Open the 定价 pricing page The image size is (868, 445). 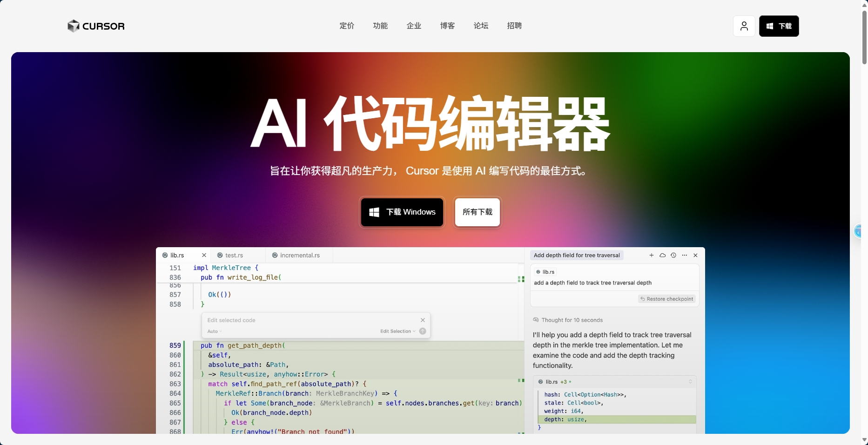(x=347, y=26)
